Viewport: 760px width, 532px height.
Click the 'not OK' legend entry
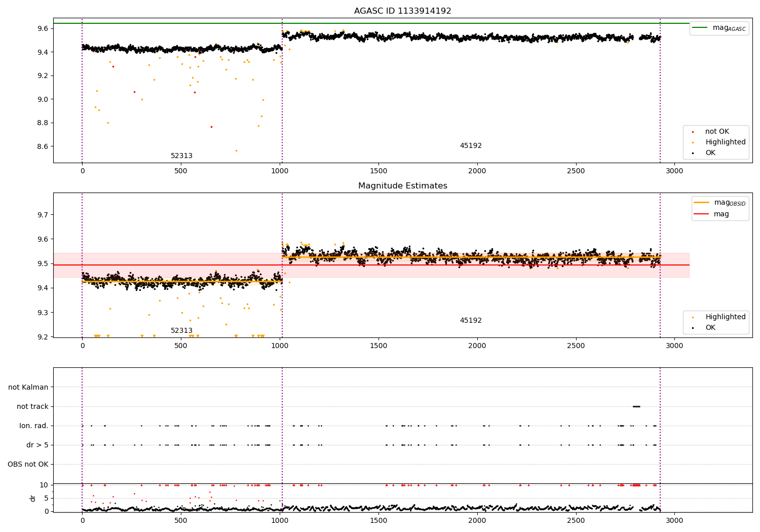[x=717, y=132]
